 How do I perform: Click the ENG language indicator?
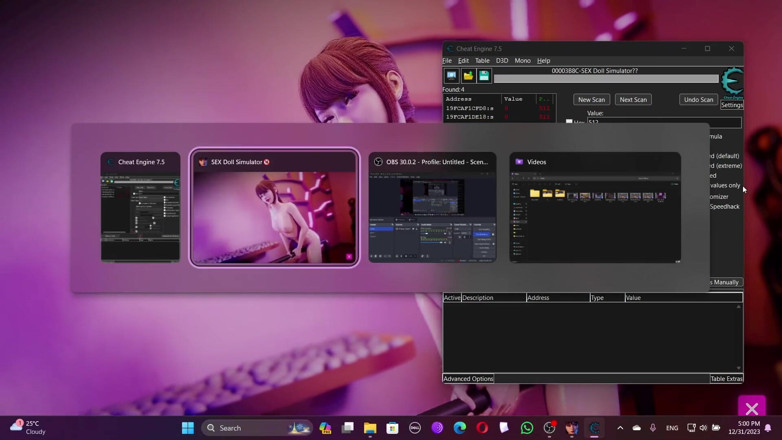coord(672,428)
